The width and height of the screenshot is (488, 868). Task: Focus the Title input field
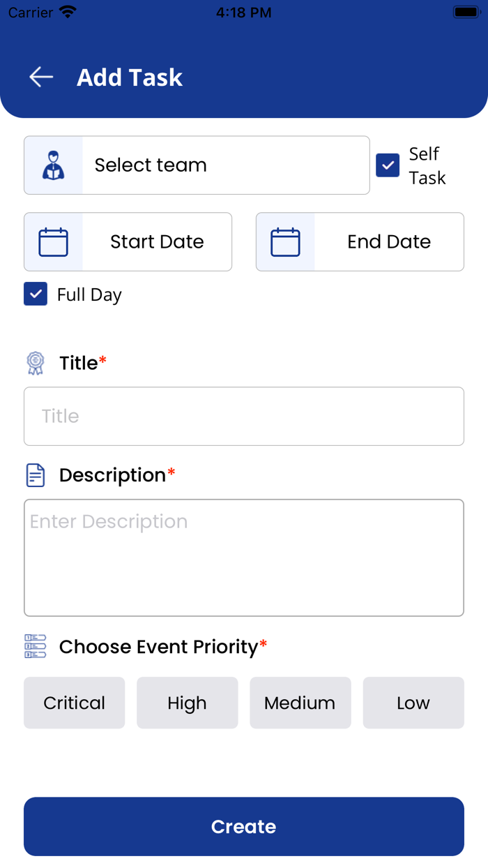click(x=244, y=417)
